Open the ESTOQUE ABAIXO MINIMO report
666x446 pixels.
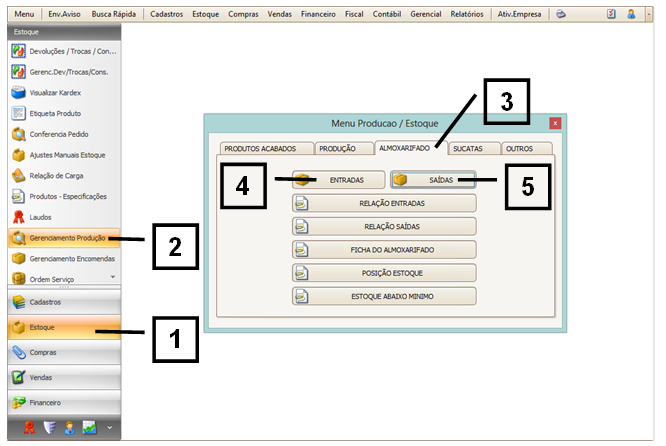383,295
